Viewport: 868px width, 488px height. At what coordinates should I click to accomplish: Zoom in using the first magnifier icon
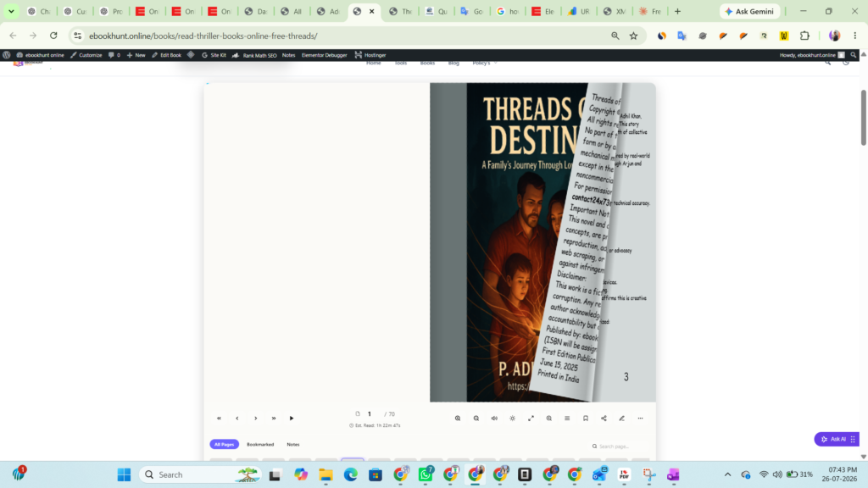point(458,419)
